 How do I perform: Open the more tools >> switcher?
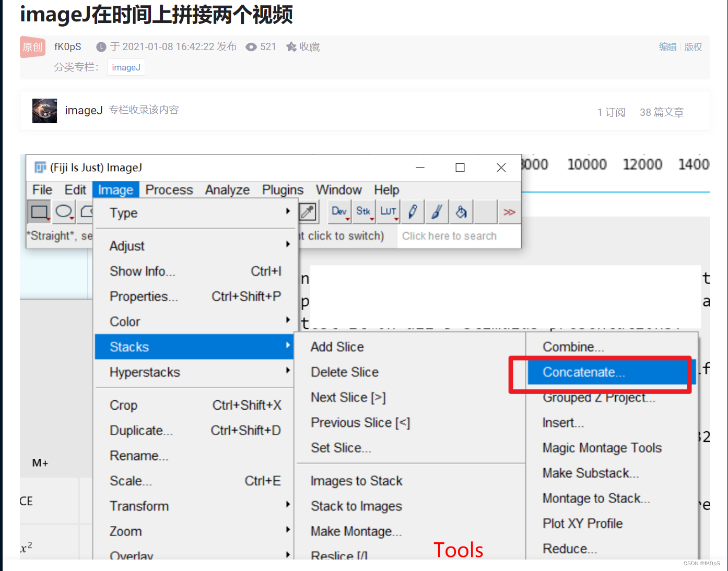click(509, 211)
